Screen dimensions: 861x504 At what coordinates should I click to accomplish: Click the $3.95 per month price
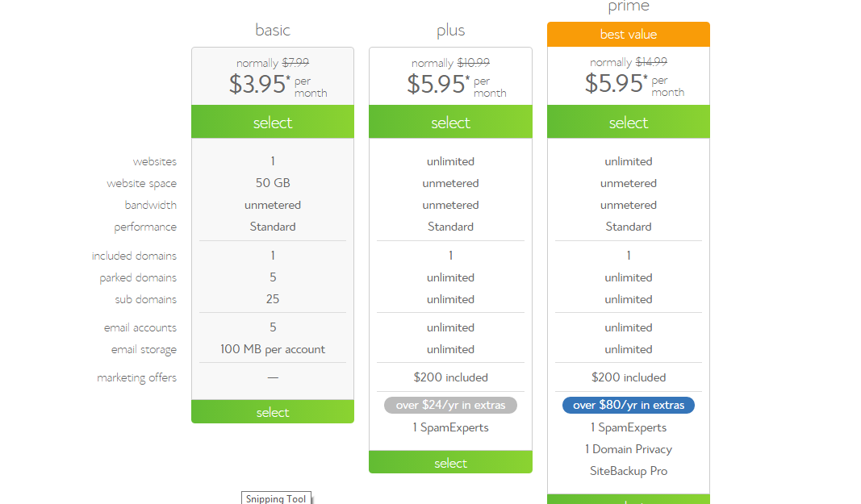[278, 85]
